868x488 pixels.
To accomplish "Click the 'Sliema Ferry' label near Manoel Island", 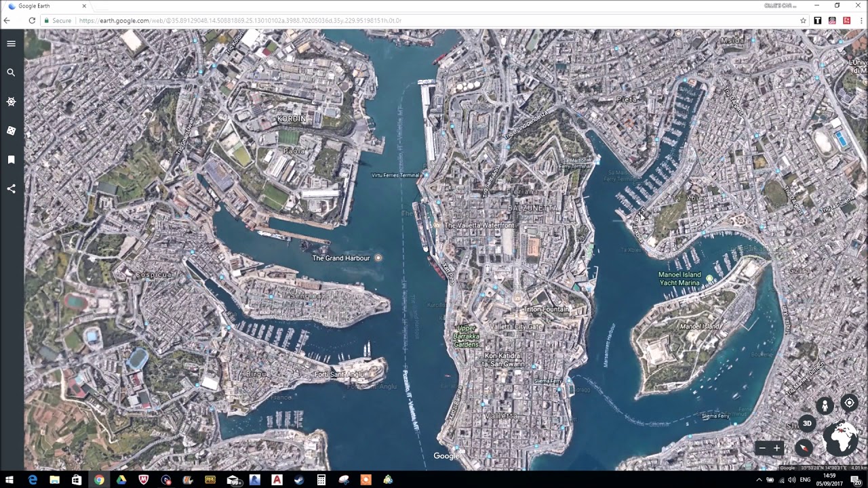I will (x=715, y=416).
